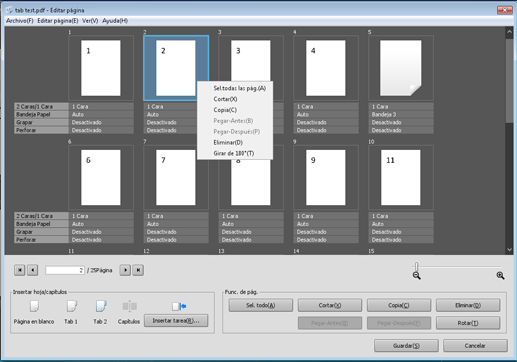Click the insert job icon above Insertar tarea
This screenshot has width=517, height=362.
[179, 306]
